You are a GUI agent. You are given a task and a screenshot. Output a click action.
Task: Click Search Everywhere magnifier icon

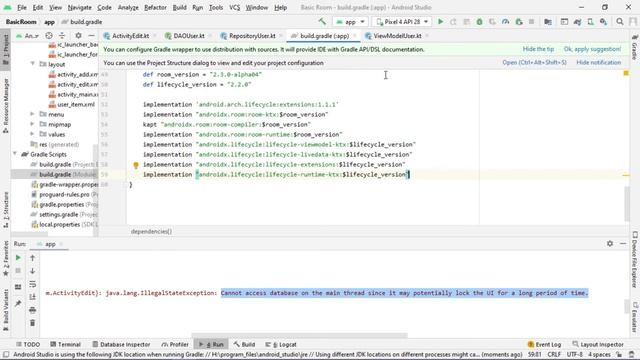pyautogui.click(x=620, y=22)
